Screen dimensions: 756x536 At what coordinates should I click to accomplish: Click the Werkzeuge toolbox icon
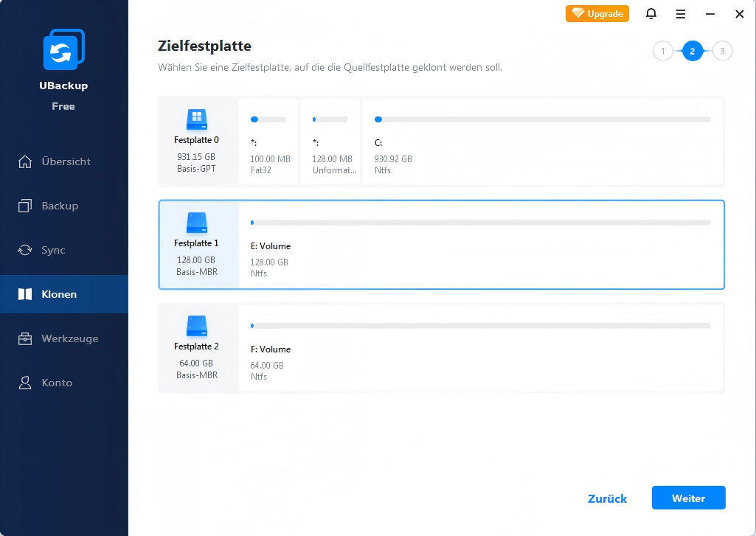tap(25, 338)
